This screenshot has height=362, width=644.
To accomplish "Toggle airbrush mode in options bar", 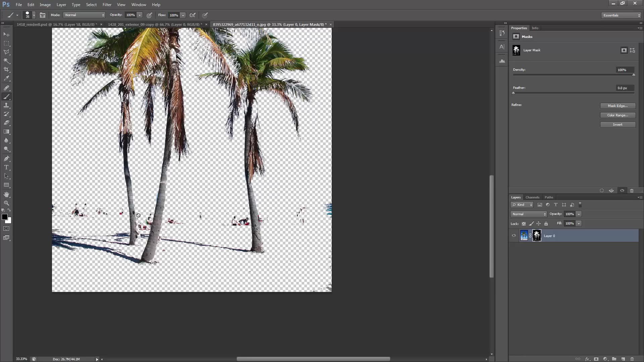I will (x=193, y=15).
